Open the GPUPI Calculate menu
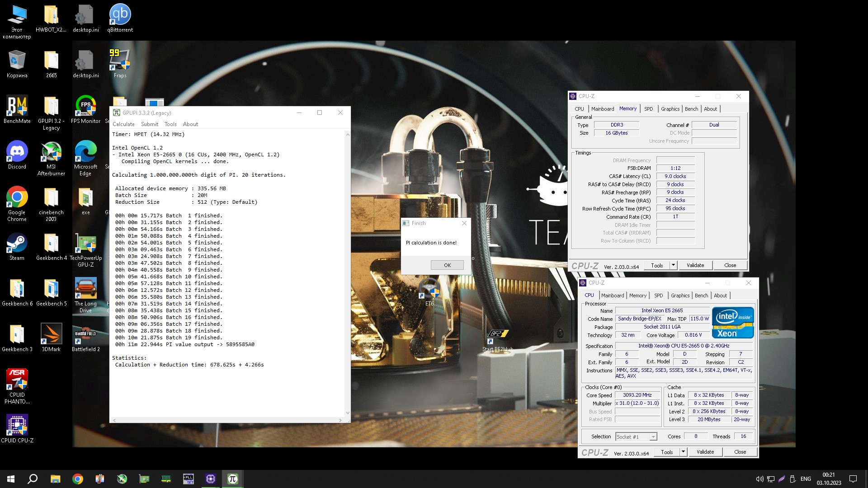This screenshot has width=868, height=488. click(123, 124)
